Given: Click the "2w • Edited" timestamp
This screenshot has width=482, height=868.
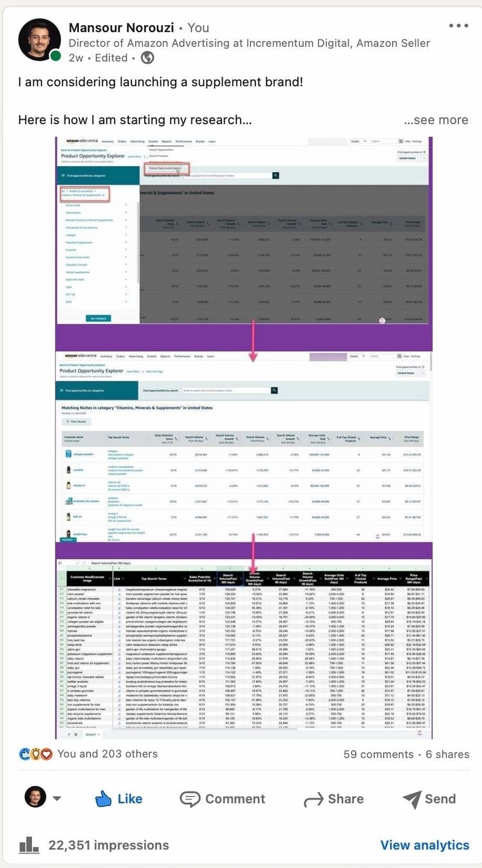Looking at the screenshot, I should (x=98, y=58).
